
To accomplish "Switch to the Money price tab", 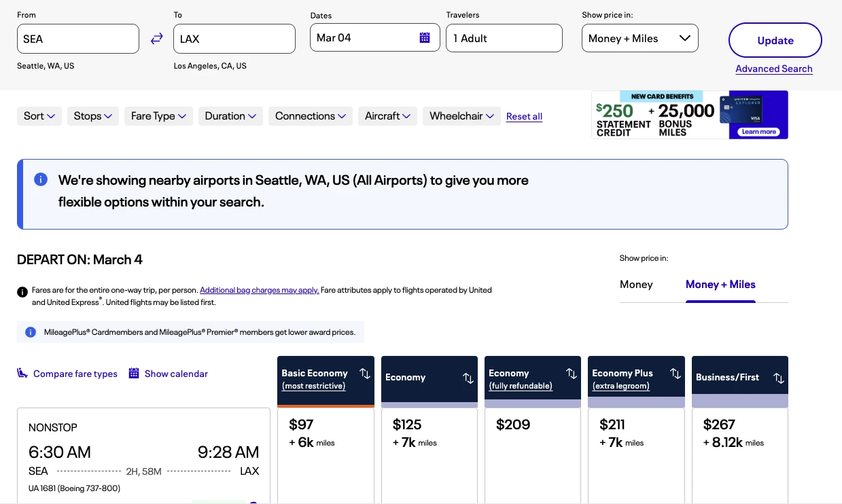I will pyautogui.click(x=636, y=285).
